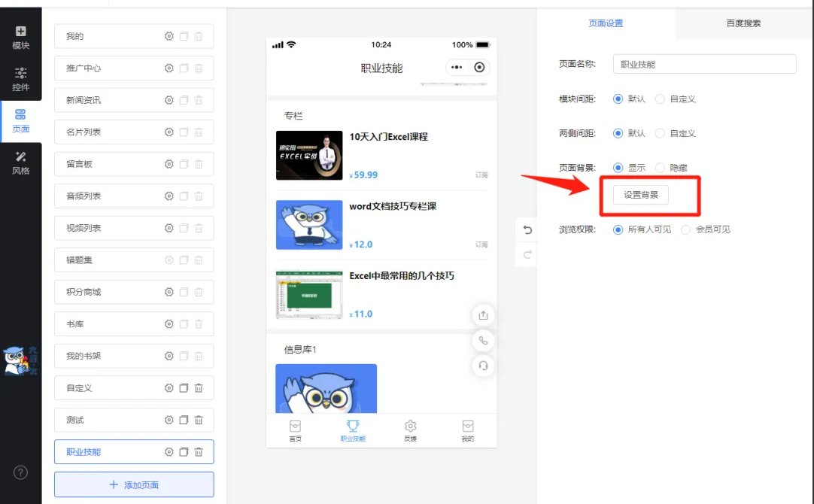Delete the 职业技能 page
Image resolution: width=814 pixels, height=504 pixels.
[x=199, y=452]
